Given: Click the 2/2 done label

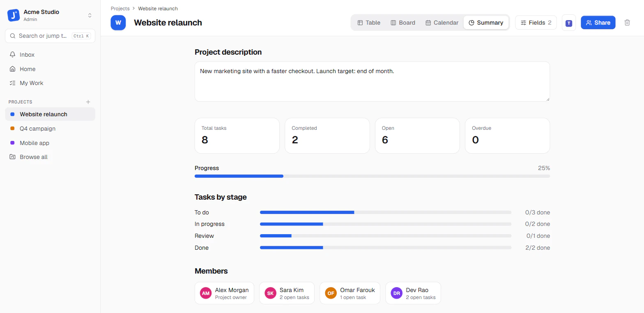Looking at the screenshot, I should [x=538, y=248].
